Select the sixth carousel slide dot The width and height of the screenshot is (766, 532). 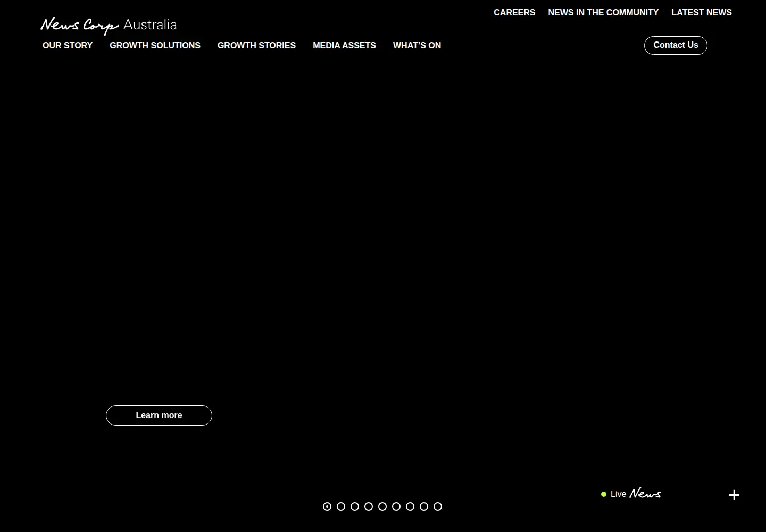tap(396, 506)
